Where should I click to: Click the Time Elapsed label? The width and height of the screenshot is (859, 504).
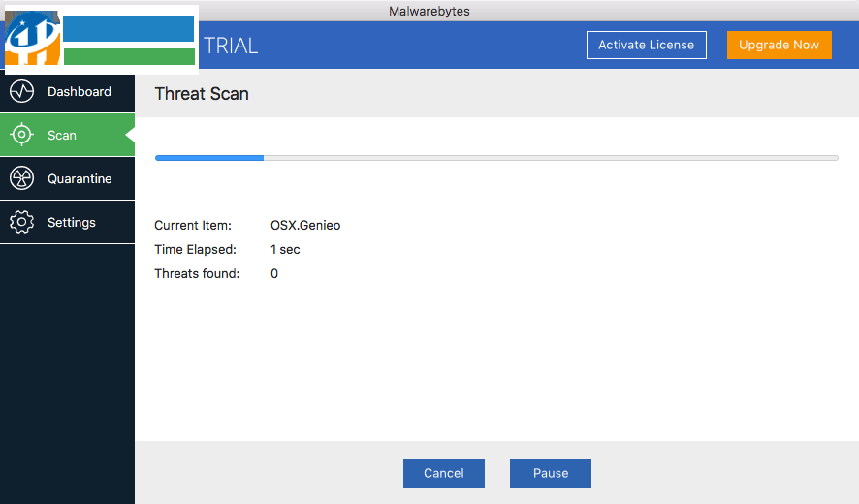(195, 249)
